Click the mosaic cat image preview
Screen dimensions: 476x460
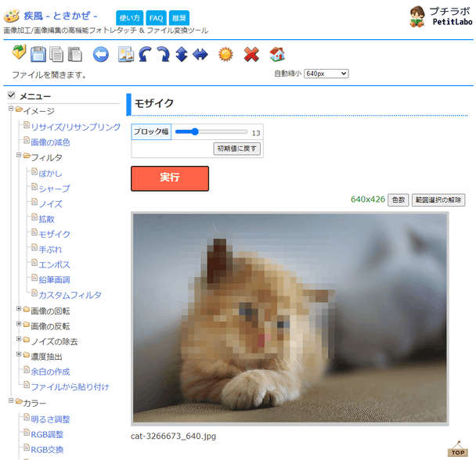[x=290, y=318]
